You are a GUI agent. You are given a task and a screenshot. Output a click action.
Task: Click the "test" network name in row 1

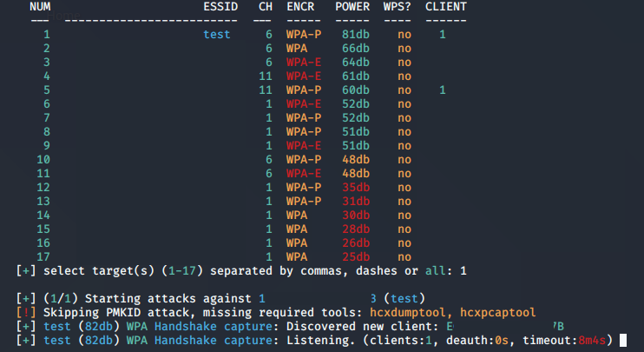tap(217, 35)
